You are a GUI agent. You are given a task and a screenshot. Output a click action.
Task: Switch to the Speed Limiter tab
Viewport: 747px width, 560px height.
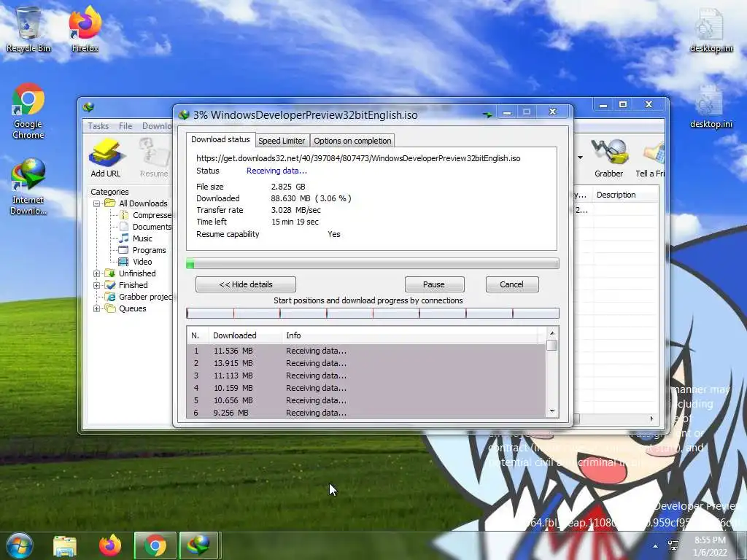(282, 141)
